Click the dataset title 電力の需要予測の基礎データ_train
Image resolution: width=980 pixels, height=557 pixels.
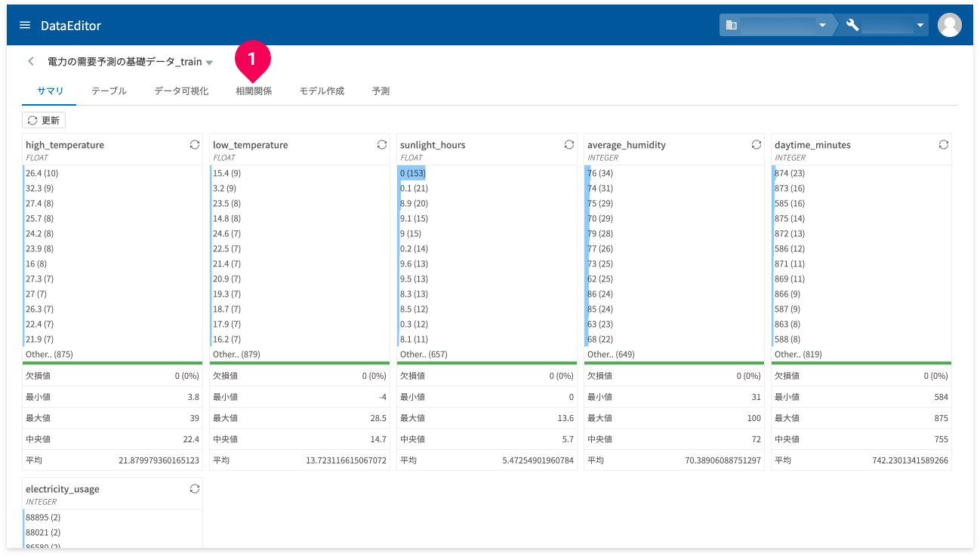point(125,62)
